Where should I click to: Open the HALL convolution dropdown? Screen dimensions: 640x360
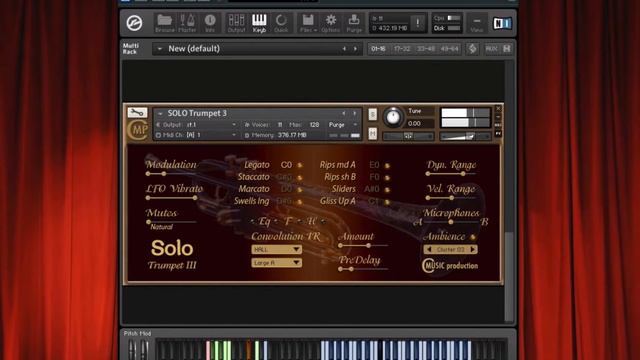[277, 249]
